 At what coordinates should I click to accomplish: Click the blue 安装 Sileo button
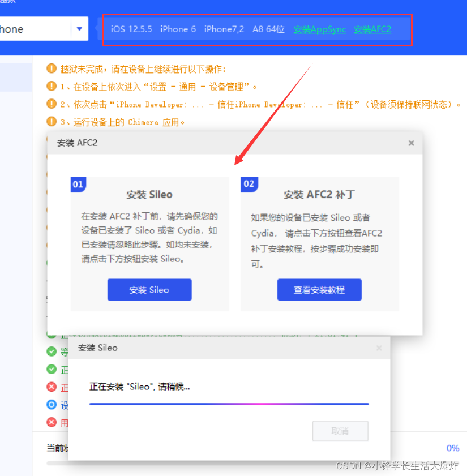tap(149, 290)
